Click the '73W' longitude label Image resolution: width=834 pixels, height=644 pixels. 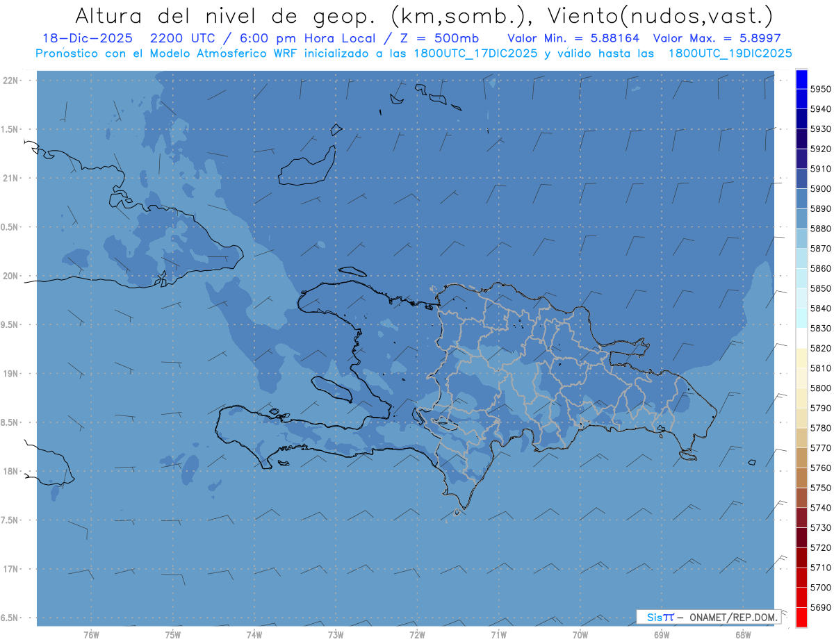point(336,635)
